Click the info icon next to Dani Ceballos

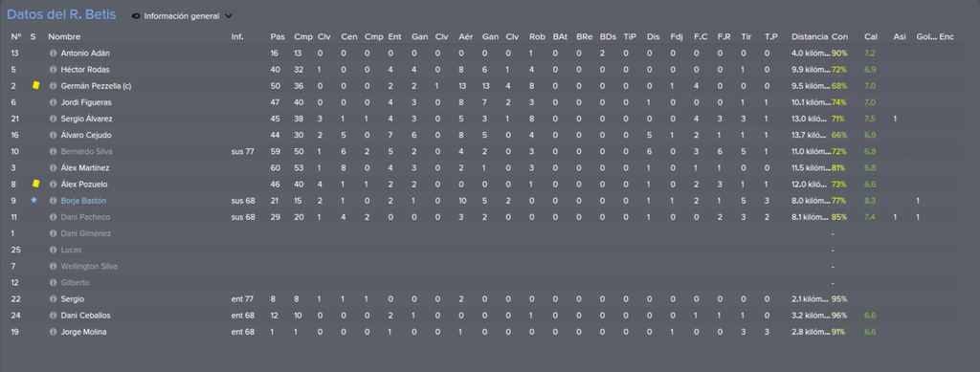[54, 316]
